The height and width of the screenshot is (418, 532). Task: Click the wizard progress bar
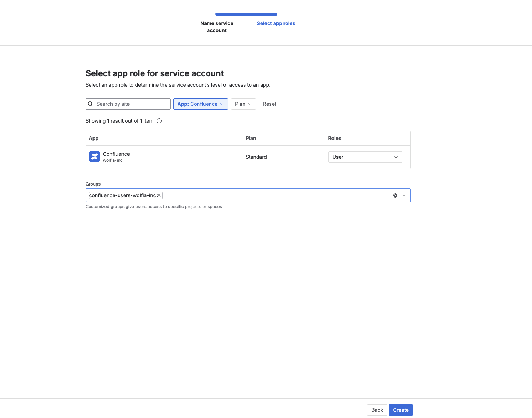pos(246,14)
